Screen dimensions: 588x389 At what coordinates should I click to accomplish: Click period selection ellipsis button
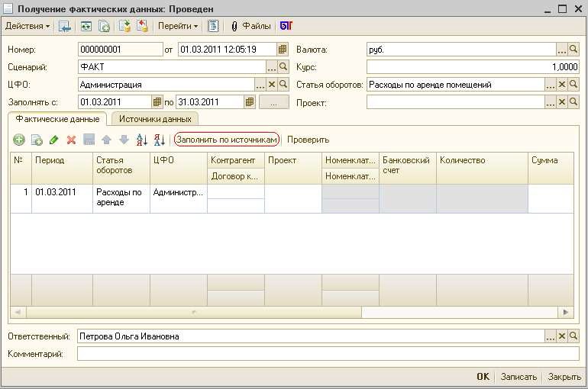[273, 102]
